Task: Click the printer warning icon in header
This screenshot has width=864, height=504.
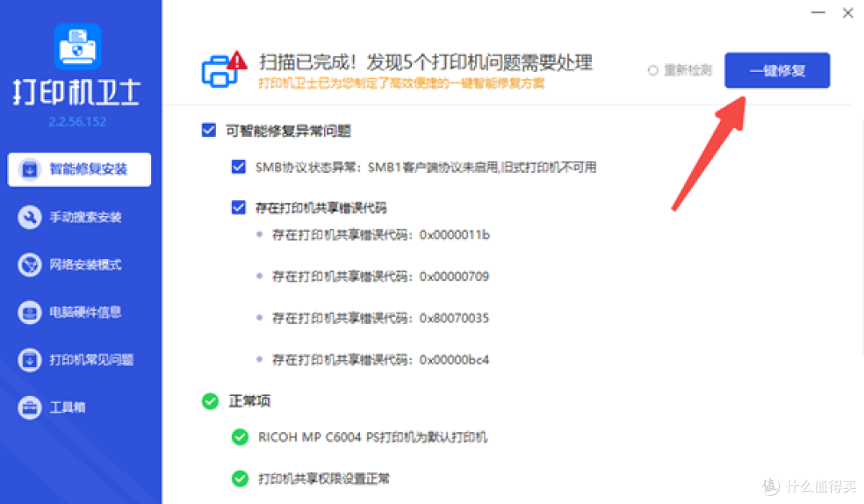Action: click(224, 70)
